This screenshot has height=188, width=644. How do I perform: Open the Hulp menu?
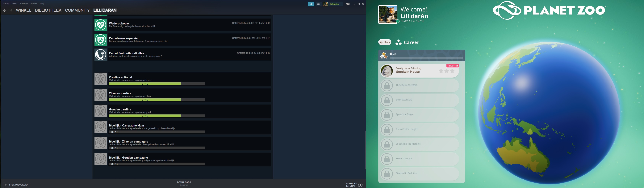[x=42, y=3]
